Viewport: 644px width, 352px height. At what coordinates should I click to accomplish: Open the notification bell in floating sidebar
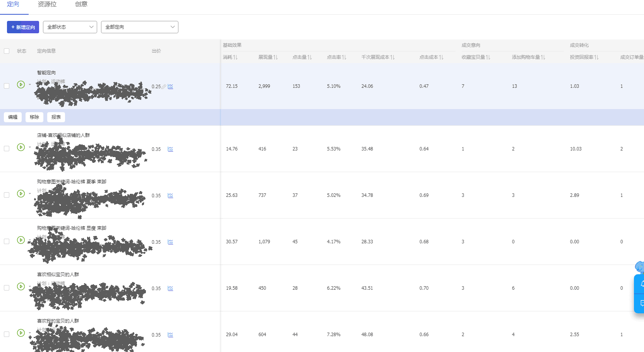[x=641, y=284]
